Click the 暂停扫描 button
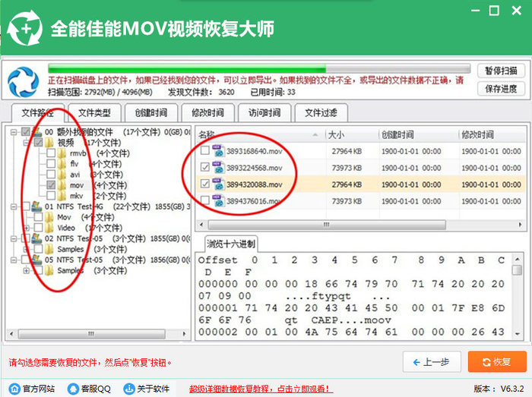 501,71
